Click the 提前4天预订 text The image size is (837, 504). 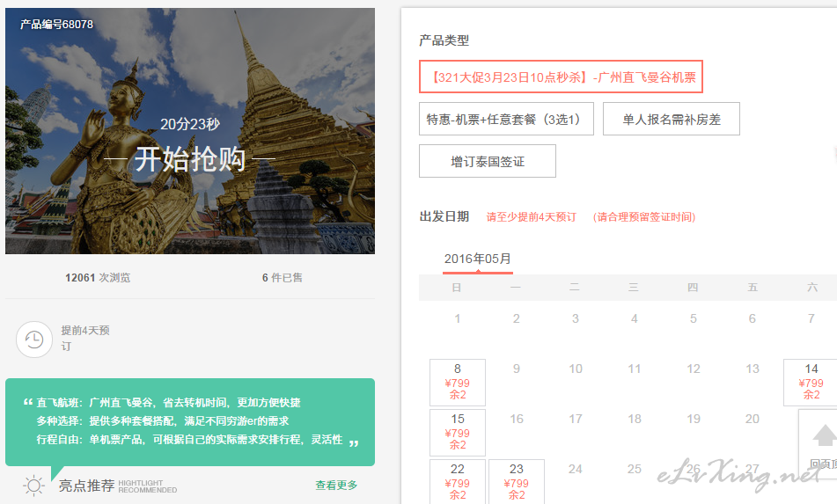click(85, 338)
